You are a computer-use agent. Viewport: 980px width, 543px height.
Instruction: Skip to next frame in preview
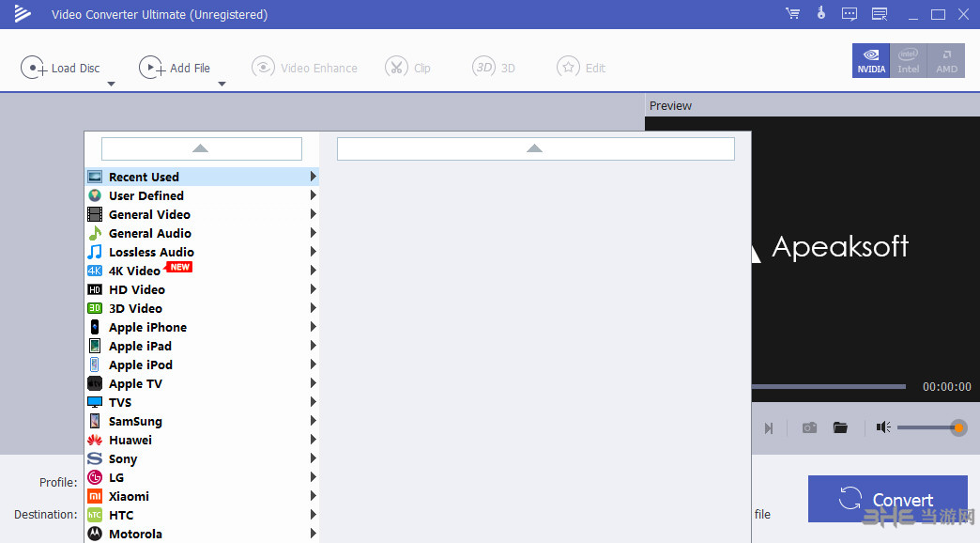(x=768, y=428)
